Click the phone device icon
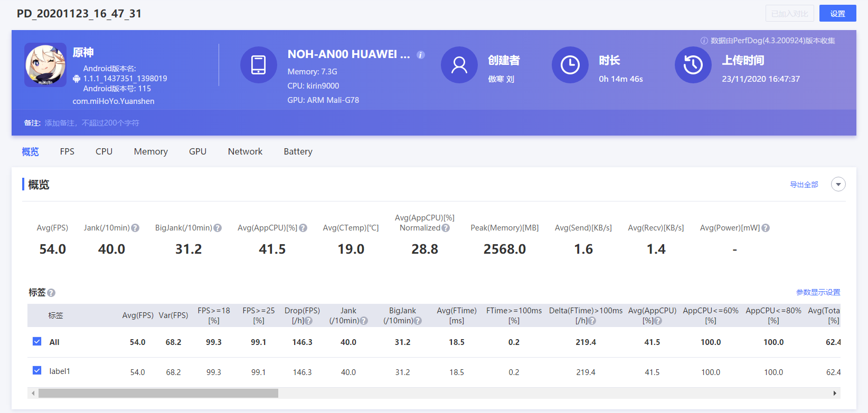 coord(259,65)
